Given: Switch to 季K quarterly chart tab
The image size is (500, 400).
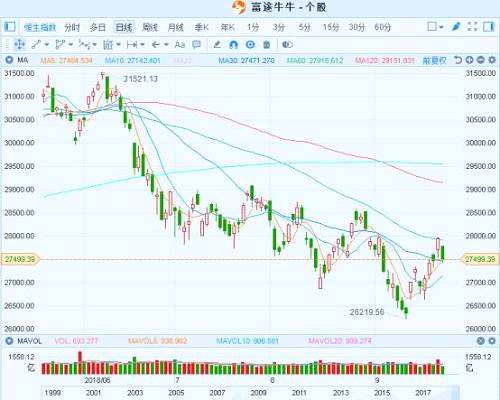Looking at the screenshot, I should [x=201, y=27].
